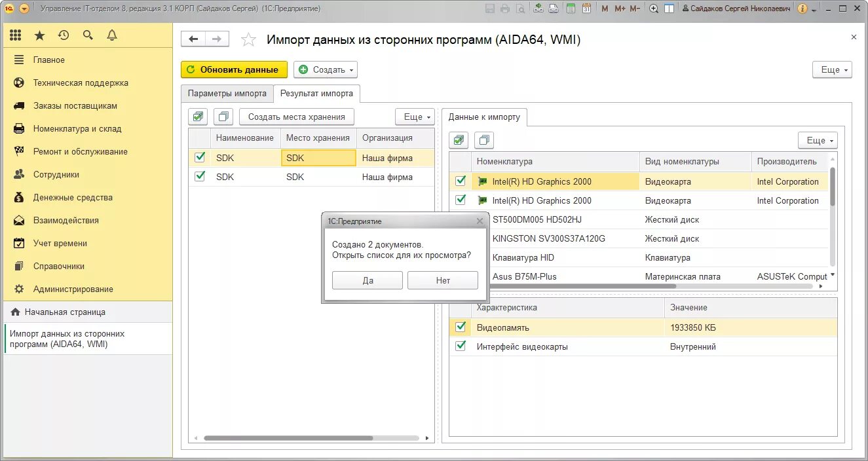Open the dropdown arrow beside info icon
Image resolution: width=868 pixels, height=461 pixels.
click(x=814, y=9)
